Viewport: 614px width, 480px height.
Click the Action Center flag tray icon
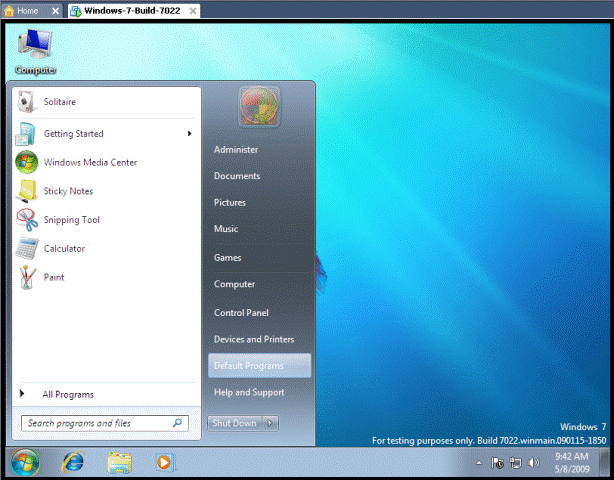[497, 463]
